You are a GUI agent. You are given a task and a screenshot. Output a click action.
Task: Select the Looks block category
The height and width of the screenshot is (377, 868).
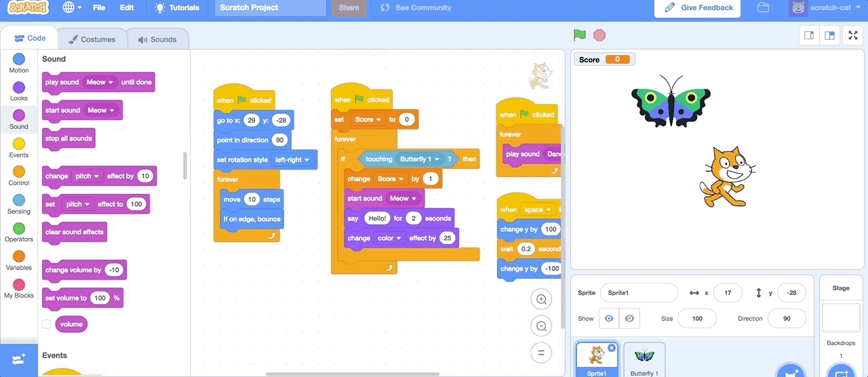pos(19,92)
